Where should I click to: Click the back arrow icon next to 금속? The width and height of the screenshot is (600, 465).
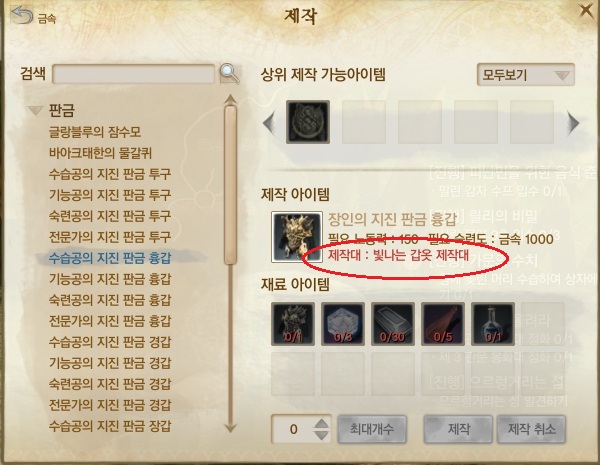coord(21,15)
